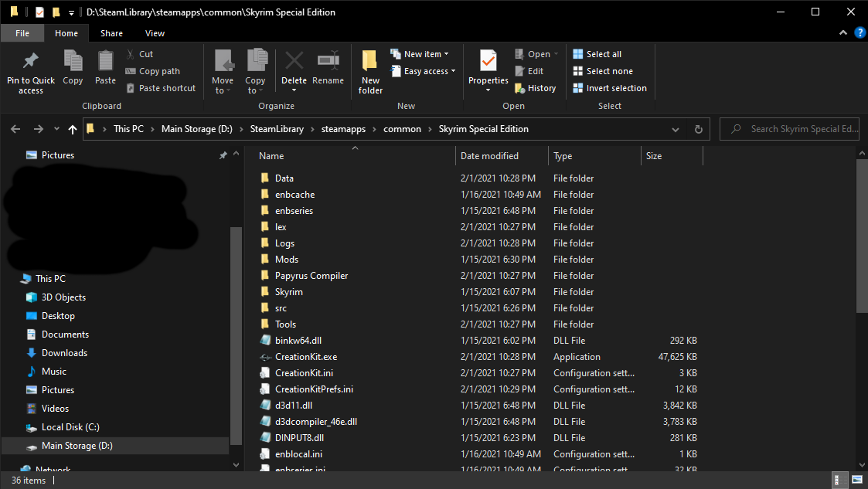
Task: Choose Paste shortcut command
Action: pyautogui.click(x=161, y=89)
